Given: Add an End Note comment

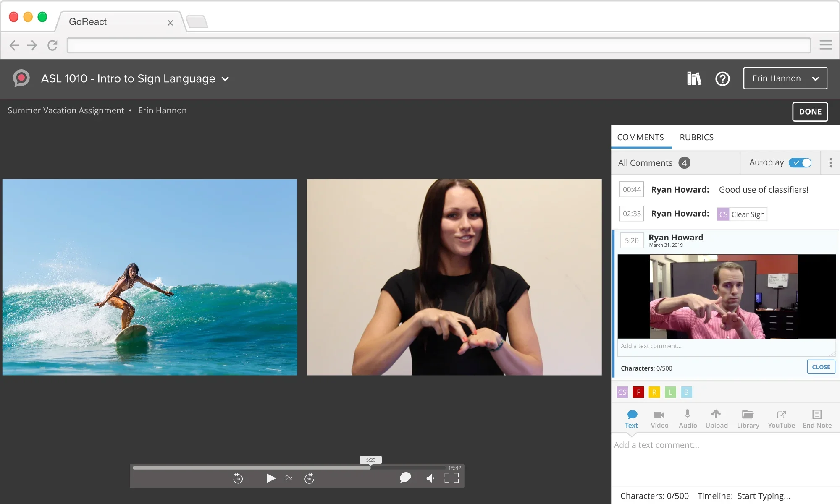Looking at the screenshot, I should pos(816,418).
